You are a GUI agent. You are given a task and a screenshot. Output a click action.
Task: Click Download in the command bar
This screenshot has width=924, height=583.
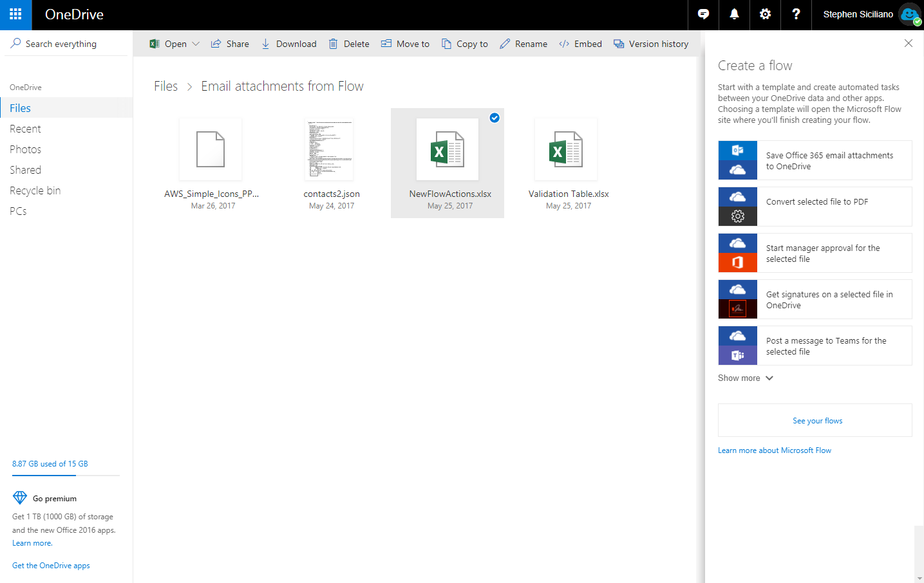tap(288, 44)
